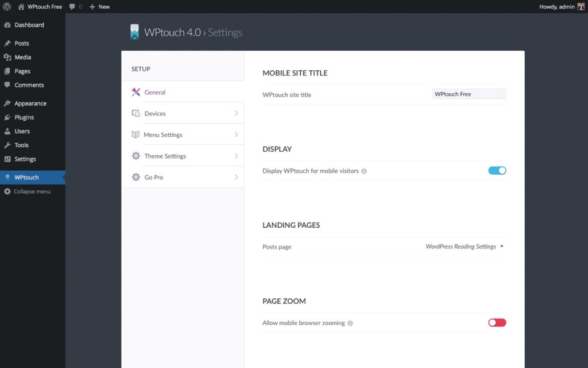This screenshot has width=588, height=368.
Task: Click the WPtouch logo icon in header
Action: coord(134,32)
